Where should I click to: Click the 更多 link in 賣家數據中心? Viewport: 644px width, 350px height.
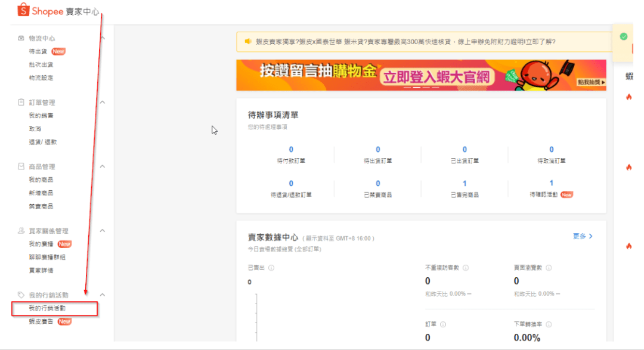click(x=583, y=236)
